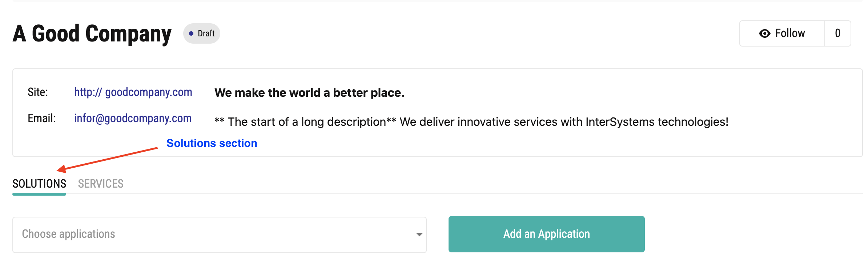Click the eye icon in the Follow button
868x264 pixels.
pos(765,33)
